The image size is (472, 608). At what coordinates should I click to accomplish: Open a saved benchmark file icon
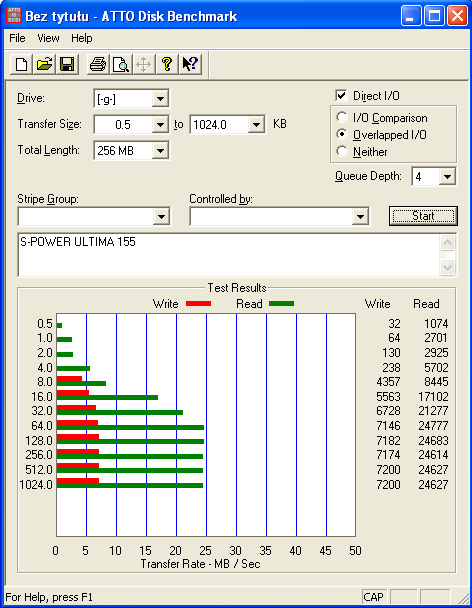(x=44, y=64)
